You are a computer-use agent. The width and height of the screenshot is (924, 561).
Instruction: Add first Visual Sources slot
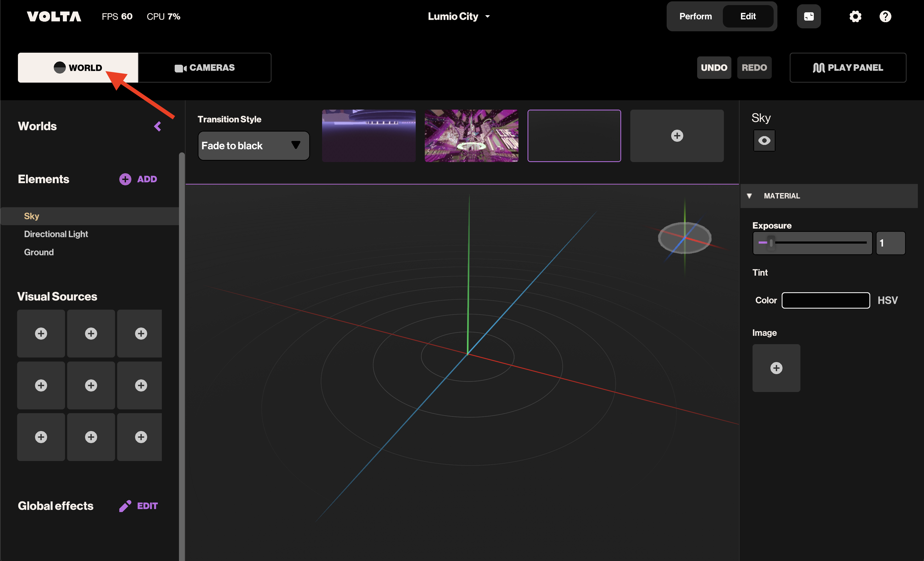[41, 333]
